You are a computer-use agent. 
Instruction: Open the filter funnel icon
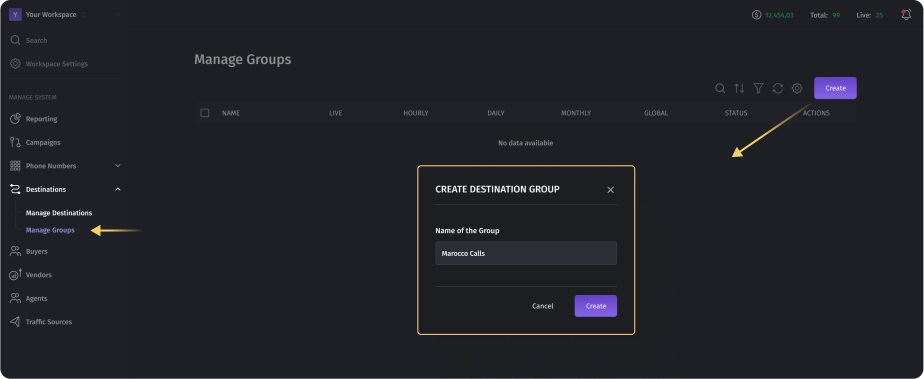tap(758, 88)
